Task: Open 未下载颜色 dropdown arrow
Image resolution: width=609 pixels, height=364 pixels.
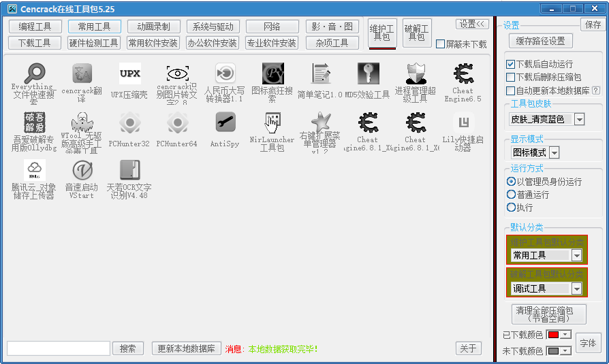Action: (565, 351)
